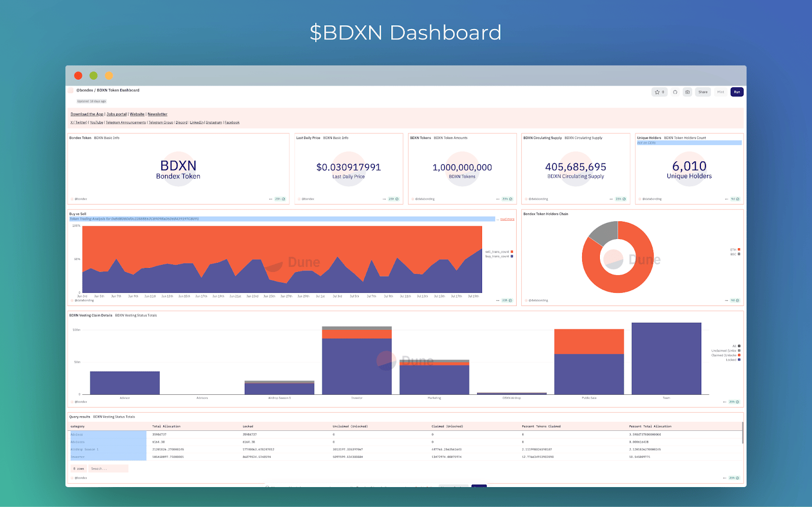
Task: Open the Instagram link
Action: (214, 122)
